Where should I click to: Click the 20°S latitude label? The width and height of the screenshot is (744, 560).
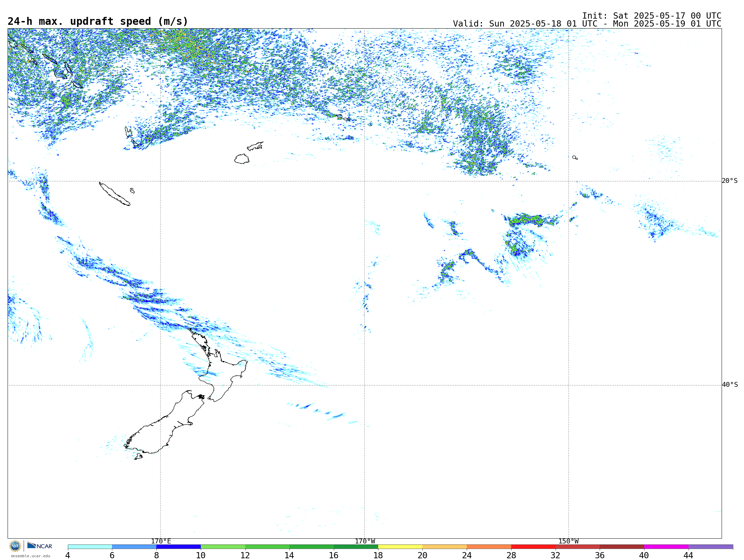coord(730,181)
